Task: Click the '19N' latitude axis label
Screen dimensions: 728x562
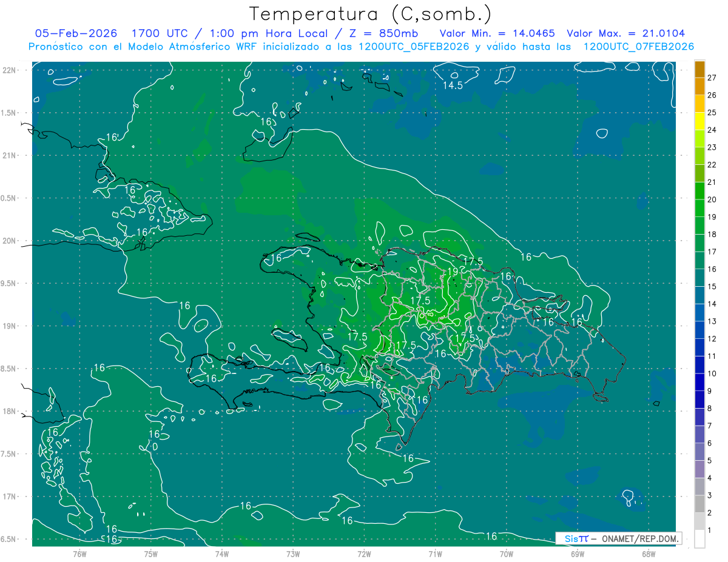Action: click(x=10, y=326)
